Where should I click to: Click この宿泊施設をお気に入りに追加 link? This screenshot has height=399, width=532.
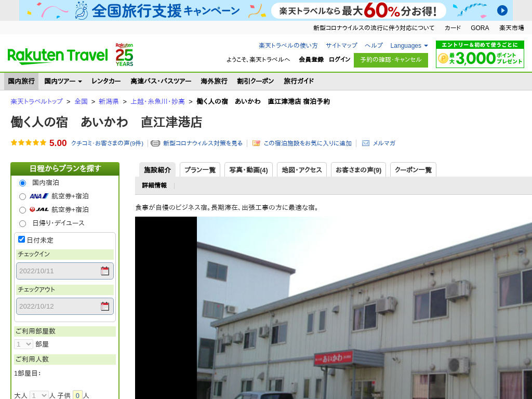point(308,143)
